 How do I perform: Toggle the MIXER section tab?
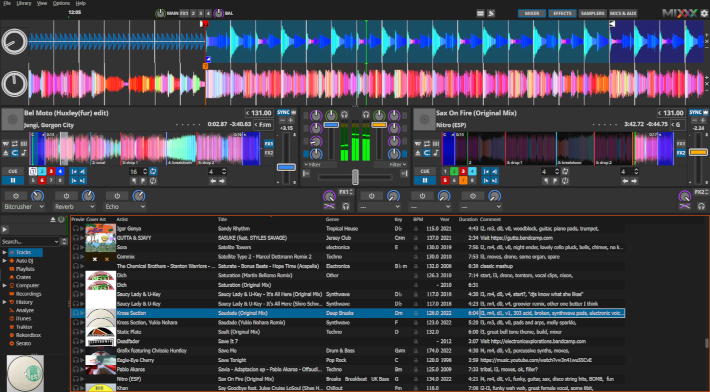[532, 14]
